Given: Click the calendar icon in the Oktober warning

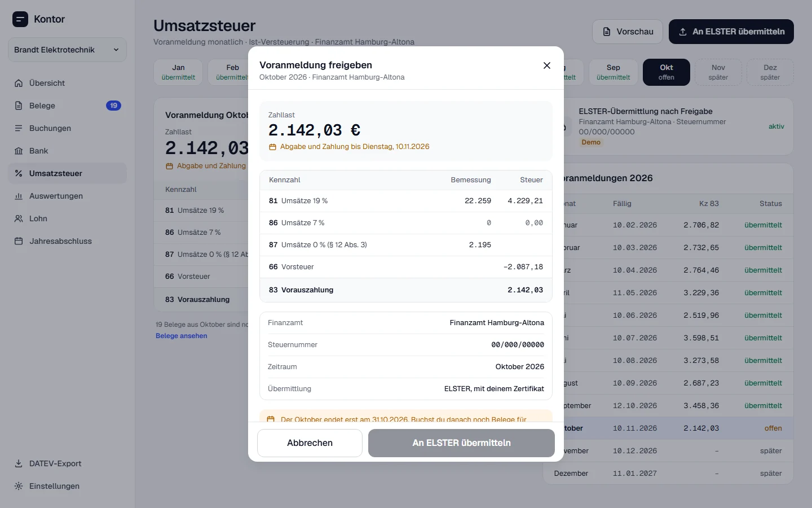Looking at the screenshot, I should (x=271, y=419).
